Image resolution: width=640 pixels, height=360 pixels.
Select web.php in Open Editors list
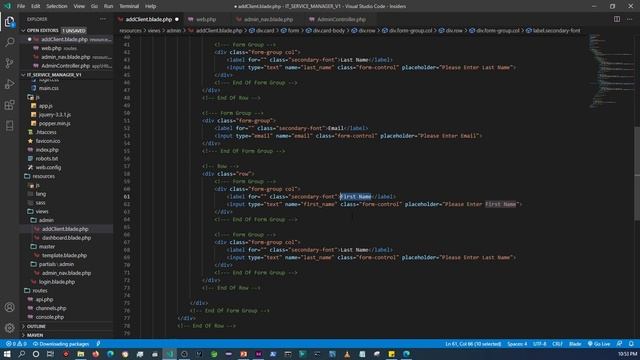(x=51, y=48)
